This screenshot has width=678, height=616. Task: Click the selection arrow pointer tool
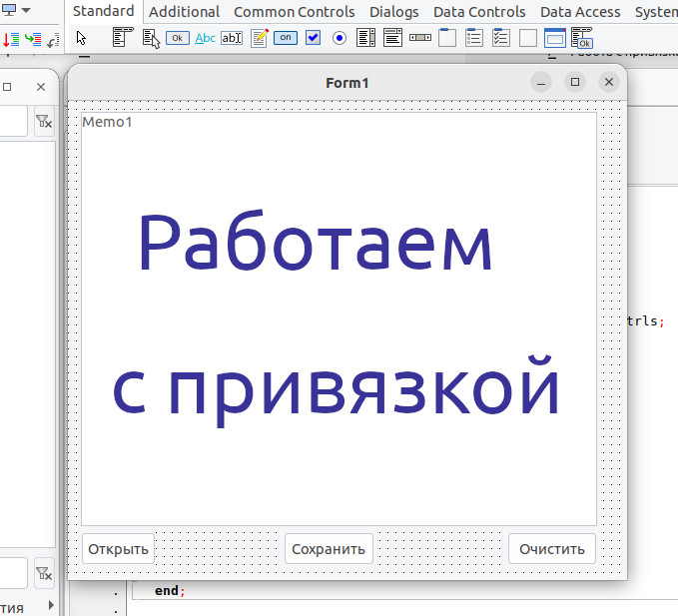82,38
